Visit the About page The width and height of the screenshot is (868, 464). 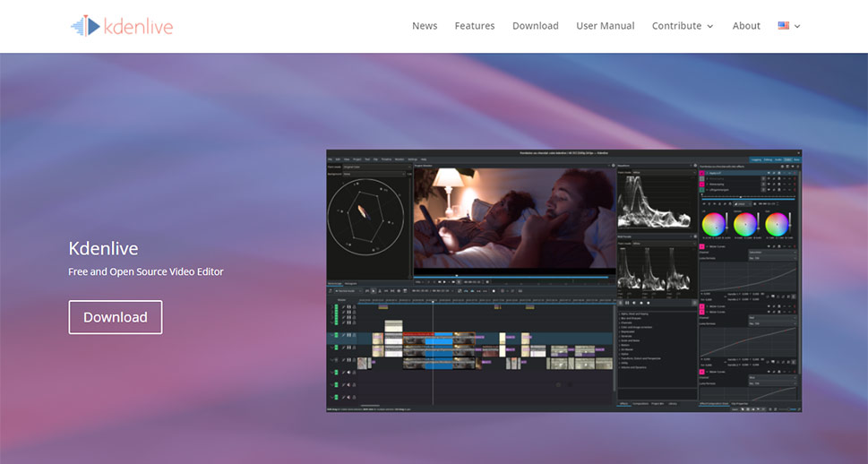pyautogui.click(x=746, y=26)
